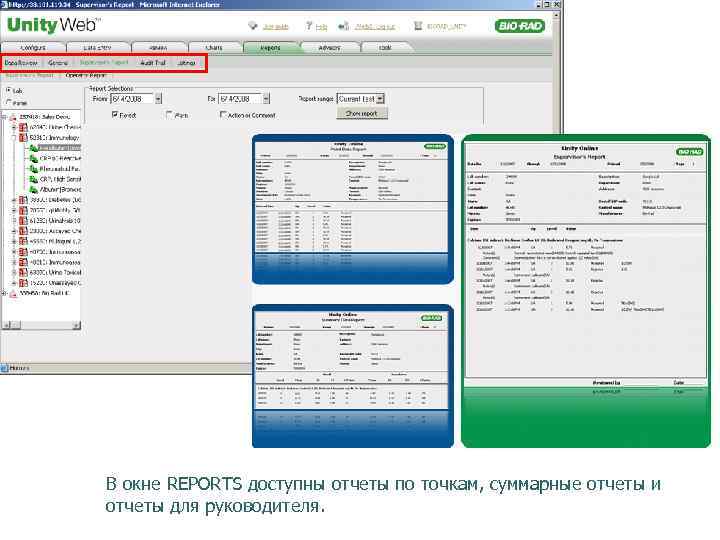Screen dimensions: 720x540
Task: Switch to the Data Entry tab
Action: (x=97, y=47)
